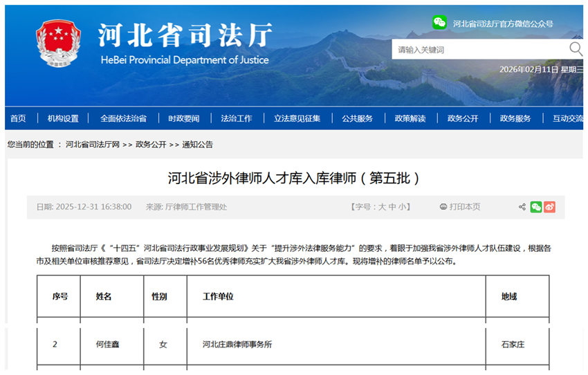588x375 pixels.
Task: Select 政策解读 in navigation bar
Action: (x=410, y=118)
